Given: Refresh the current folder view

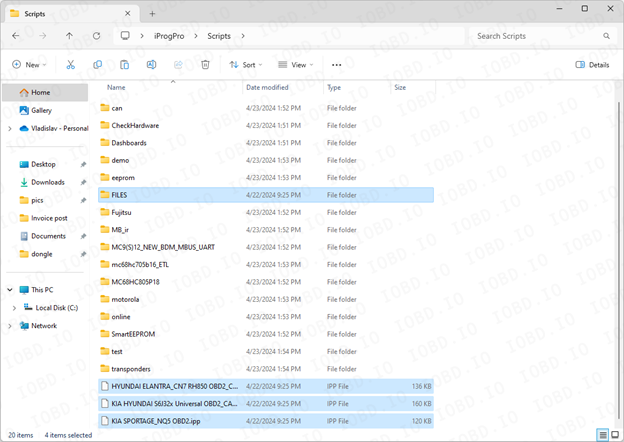Looking at the screenshot, I should (96, 36).
